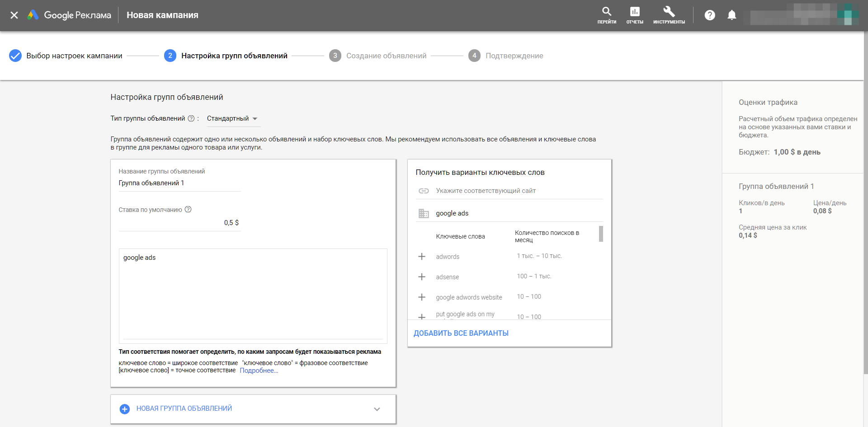Click Количество поисков в месяц column header
868x427 pixels.
(x=547, y=236)
